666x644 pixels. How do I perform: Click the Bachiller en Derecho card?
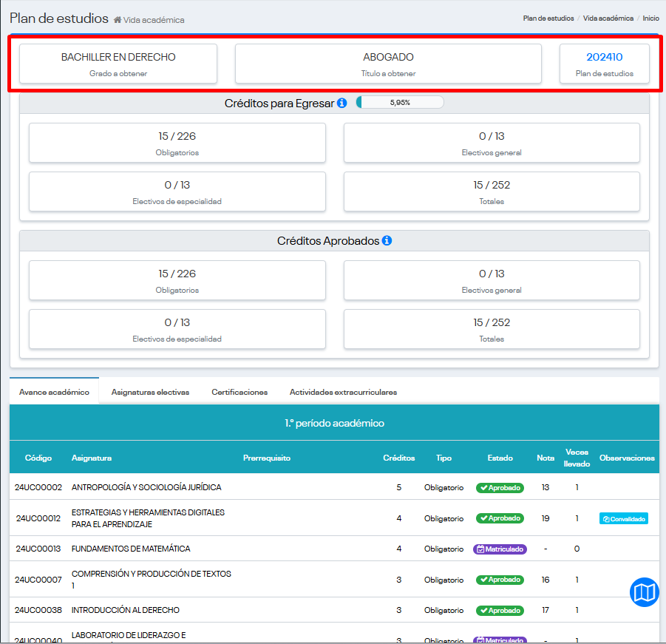point(118,64)
